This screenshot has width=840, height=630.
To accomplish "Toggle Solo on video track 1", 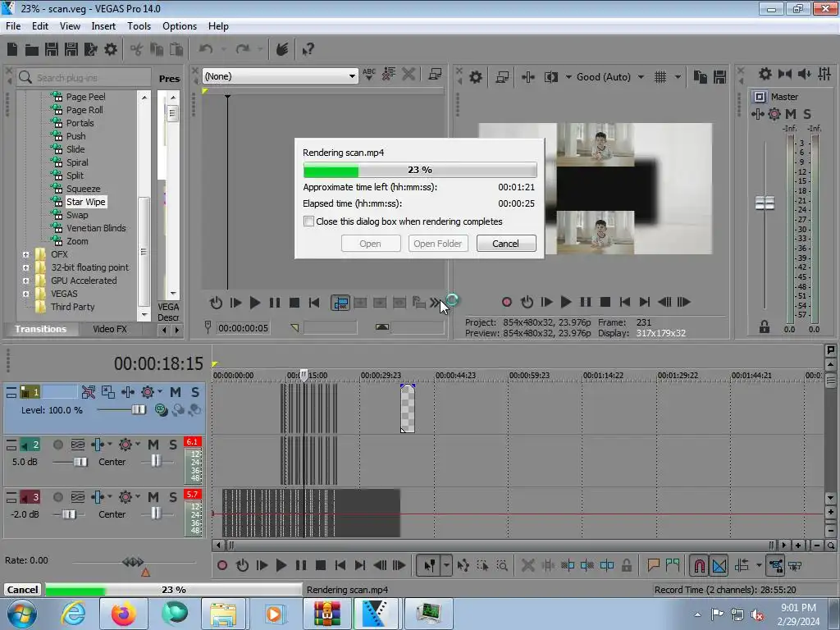I will 195,392.
